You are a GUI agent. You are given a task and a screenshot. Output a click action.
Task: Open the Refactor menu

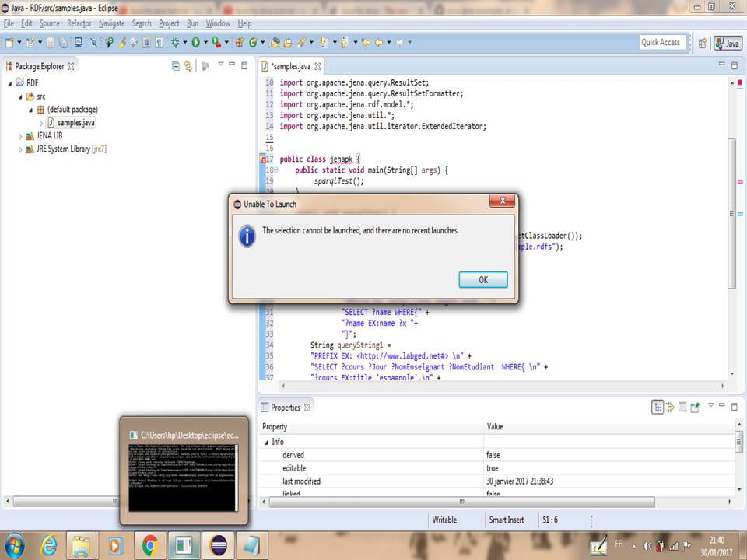pos(79,23)
